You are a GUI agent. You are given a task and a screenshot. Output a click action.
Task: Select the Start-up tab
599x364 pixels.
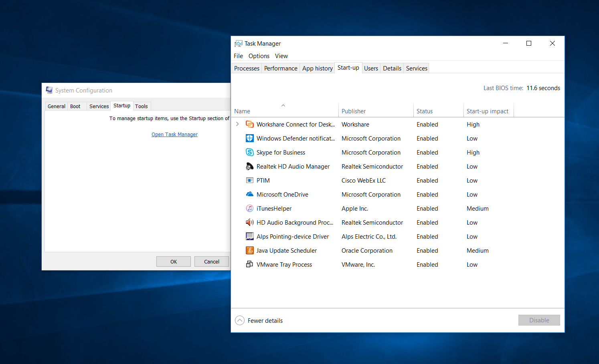[348, 68]
